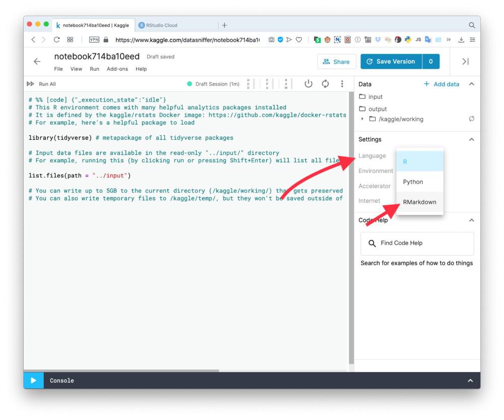
Task: Click the restart session refresh icon
Action: [325, 84]
